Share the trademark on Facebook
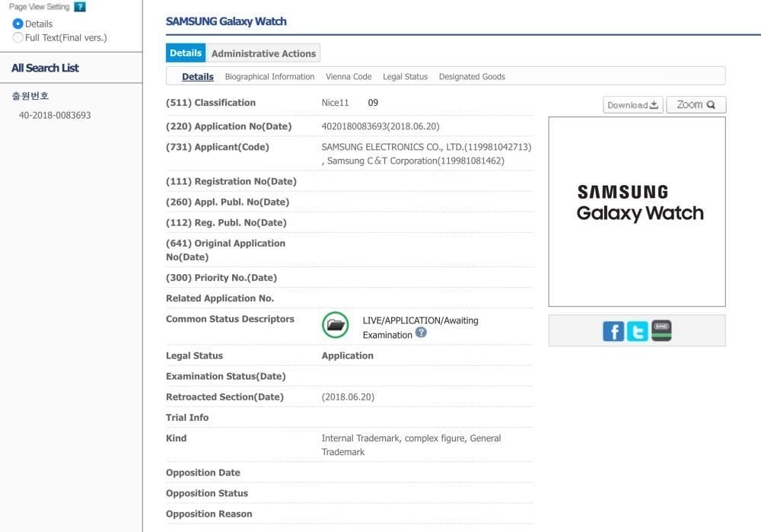Viewport: 761px width, 532px height. [613, 331]
